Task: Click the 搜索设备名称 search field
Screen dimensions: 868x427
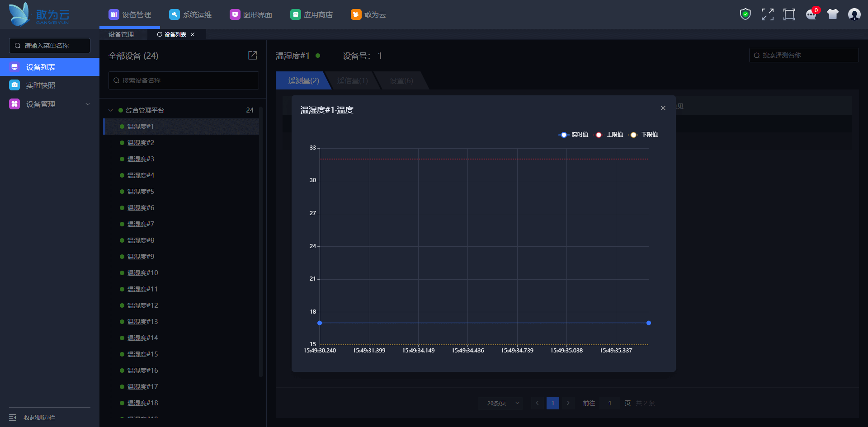Action: point(184,80)
